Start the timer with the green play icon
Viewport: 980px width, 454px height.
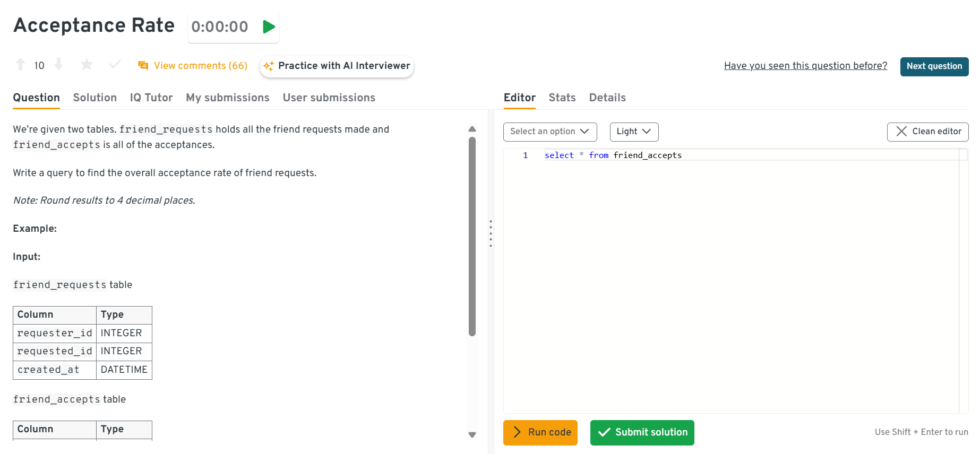coord(269,27)
